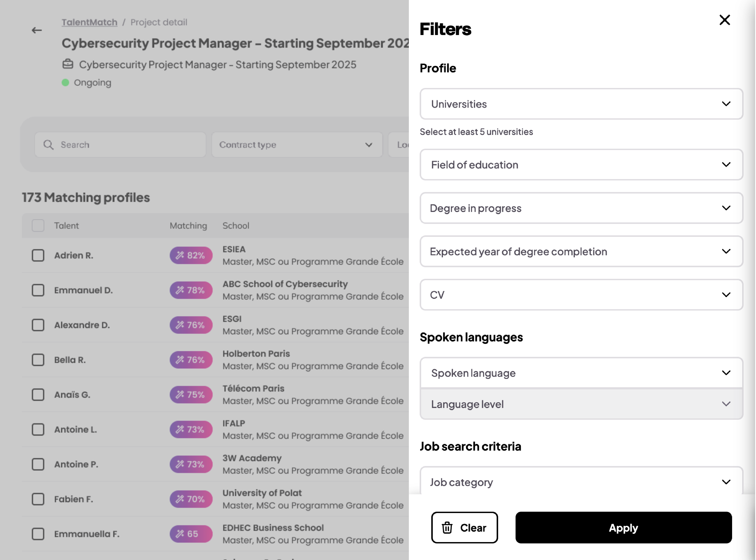The height and width of the screenshot is (560, 756).
Task: Click the search magnifier icon
Action: coord(48,145)
